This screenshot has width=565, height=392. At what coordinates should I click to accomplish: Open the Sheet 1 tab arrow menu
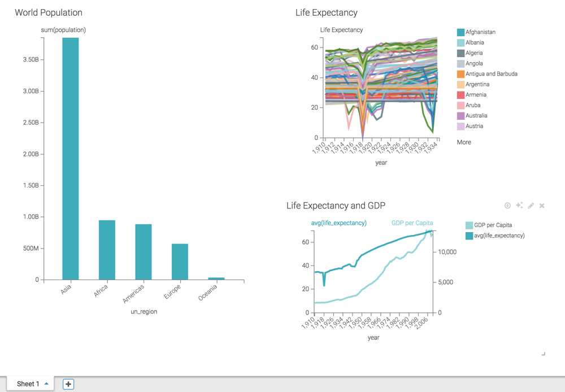coord(46,384)
